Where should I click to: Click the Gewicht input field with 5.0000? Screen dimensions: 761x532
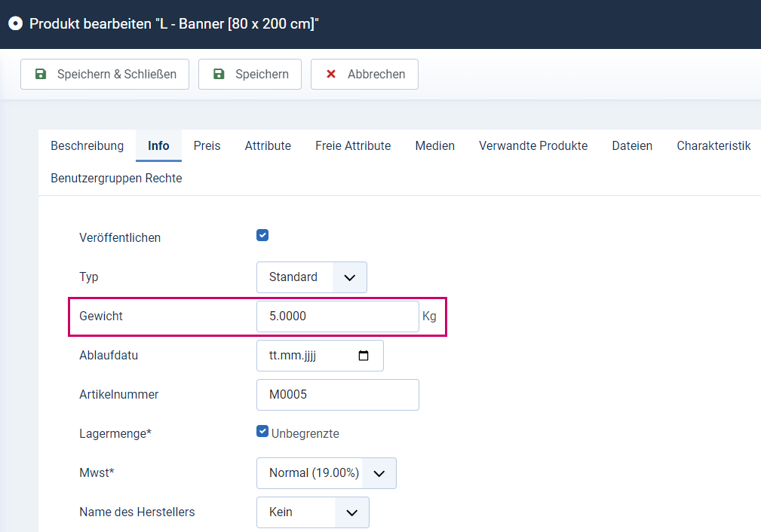[338, 316]
